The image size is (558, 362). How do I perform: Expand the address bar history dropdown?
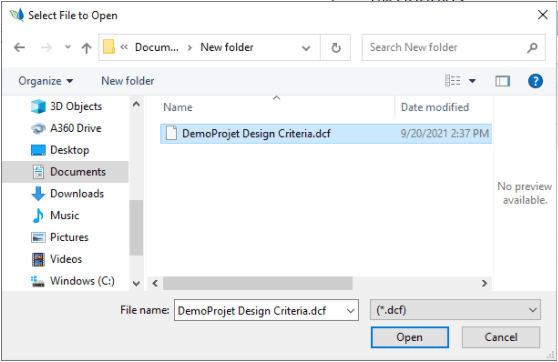tap(306, 48)
